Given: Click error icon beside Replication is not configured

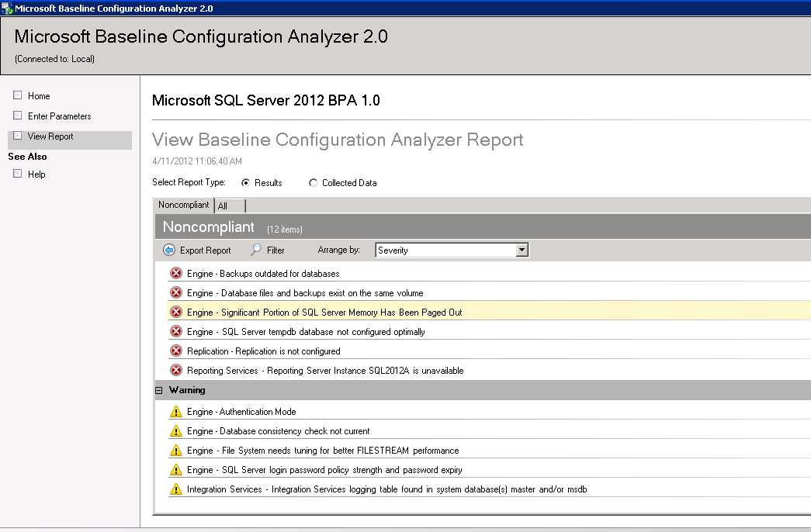Looking at the screenshot, I should coord(176,351).
